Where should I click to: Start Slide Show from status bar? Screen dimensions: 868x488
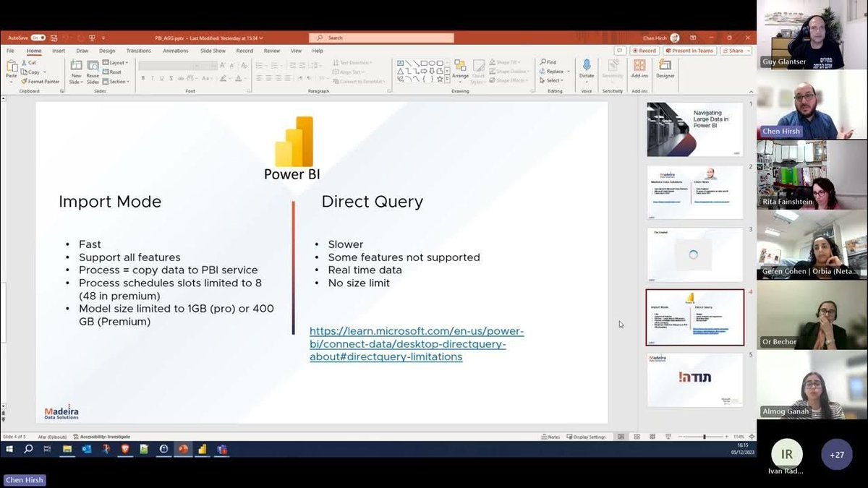pos(667,437)
